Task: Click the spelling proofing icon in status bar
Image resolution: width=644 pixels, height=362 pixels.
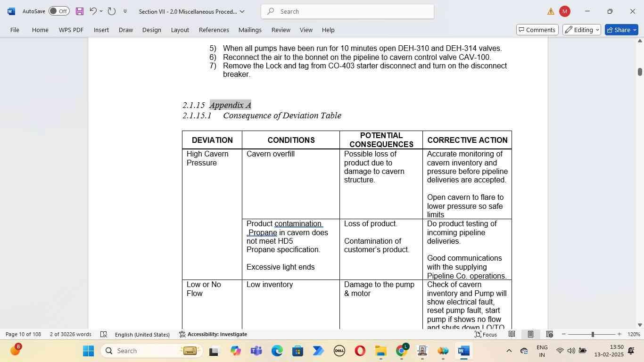Action: coord(104,334)
